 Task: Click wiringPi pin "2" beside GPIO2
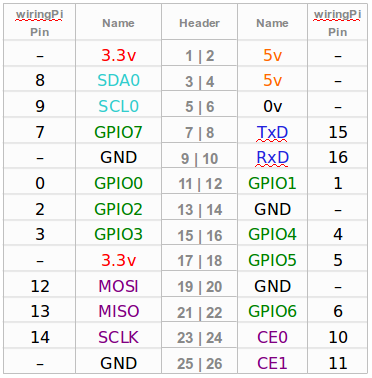(40, 209)
